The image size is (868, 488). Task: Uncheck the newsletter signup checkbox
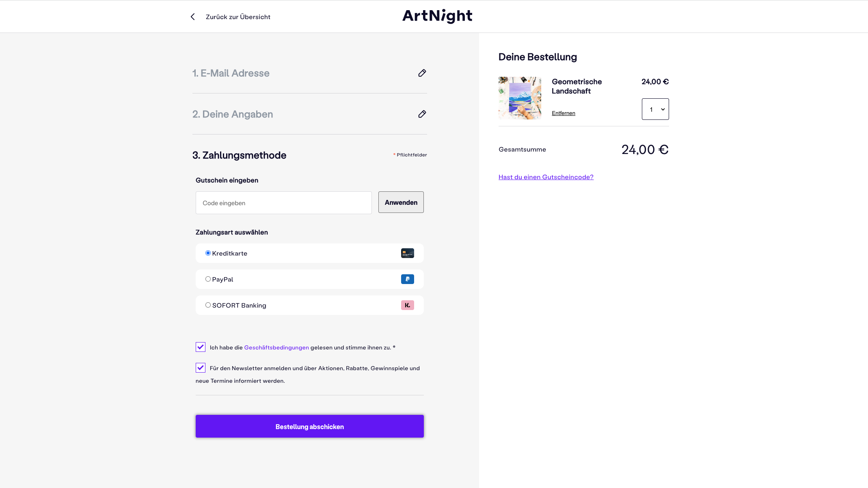[201, 368]
